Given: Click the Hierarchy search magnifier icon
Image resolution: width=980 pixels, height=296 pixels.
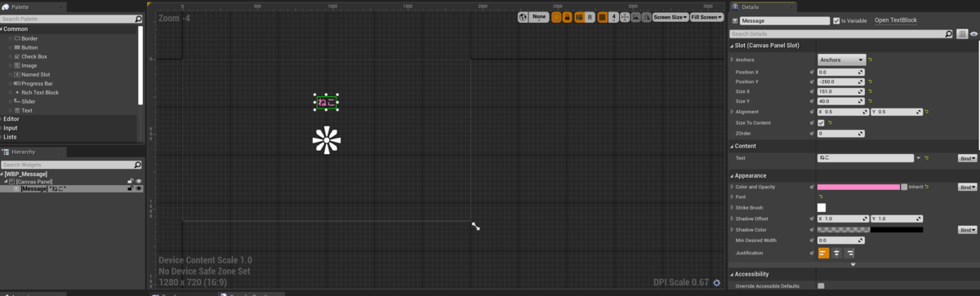Looking at the screenshot, I should click(x=139, y=165).
